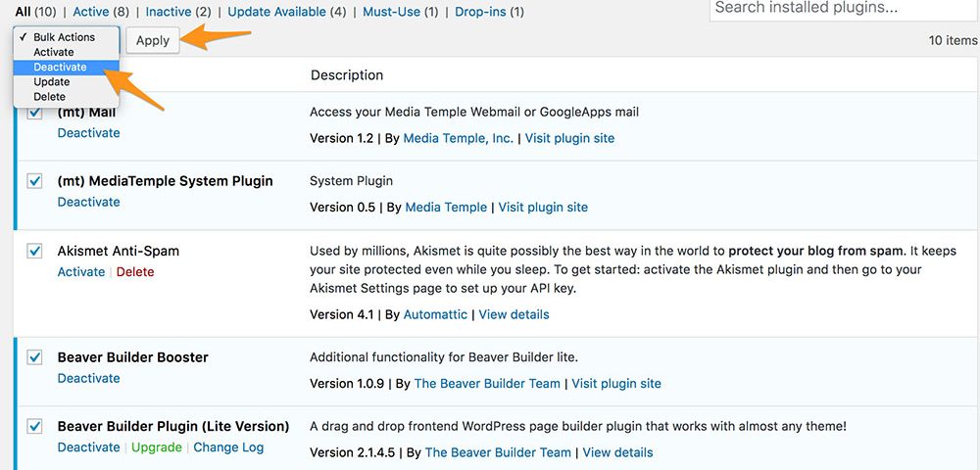Open Change Log for Beaver Builder Plugin

coord(228,446)
